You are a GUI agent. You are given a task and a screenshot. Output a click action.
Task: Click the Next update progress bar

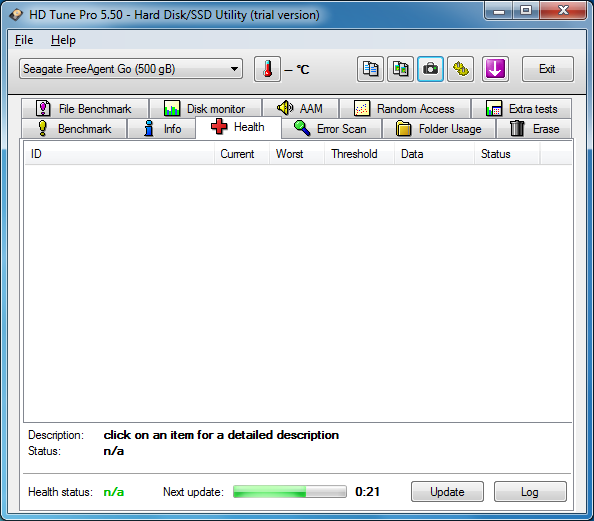[x=290, y=492]
